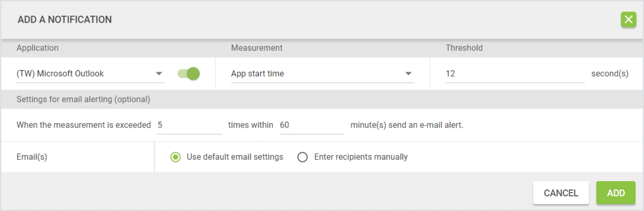Close the dialog with the green X icon
Screen dimensions: 644x211
click(628, 20)
